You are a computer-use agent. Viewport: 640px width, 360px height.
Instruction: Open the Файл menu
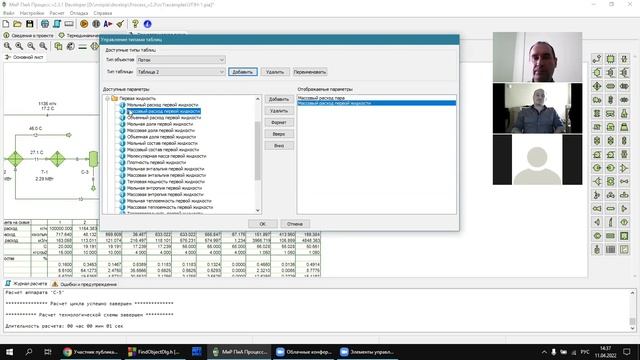[9, 13]
